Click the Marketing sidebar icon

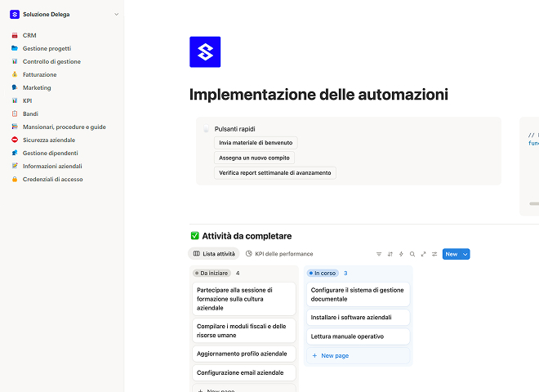click(15, 87)
